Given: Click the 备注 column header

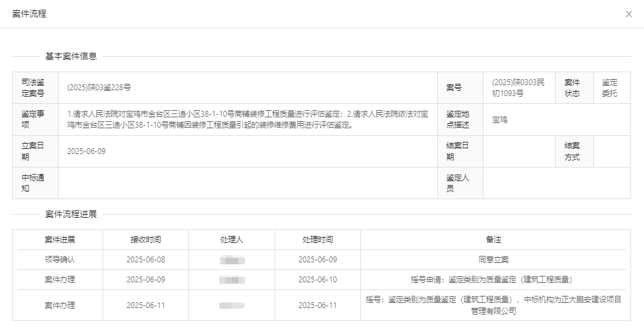Looking at the screenshot, I should tap(493, 240).
